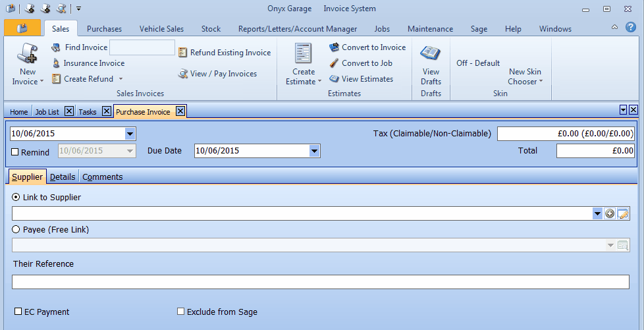Close the active document with the panel X
Image resolution: width=644 pixels, height=330 pixels.
633,110
